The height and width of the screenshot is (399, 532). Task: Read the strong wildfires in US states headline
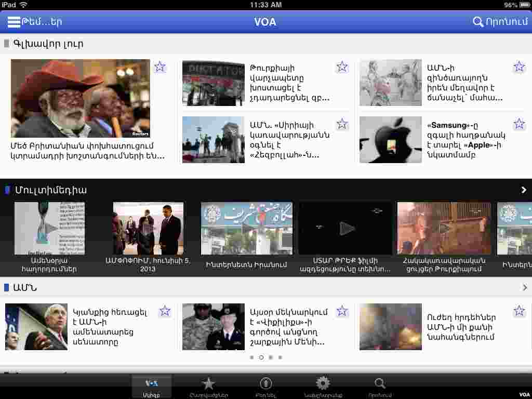(x=461, y=327)
